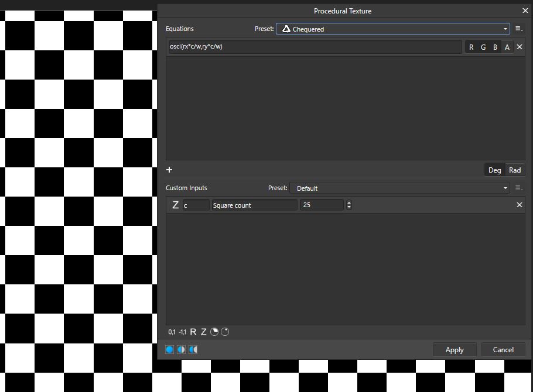Viewport: 533px width, 392px height.
Task: Click Apply to confirm the procedural texture
Action: [x=455, y=350]
